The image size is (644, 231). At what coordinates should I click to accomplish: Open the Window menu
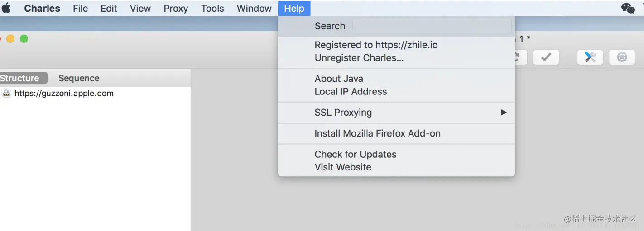pos(254,8)
